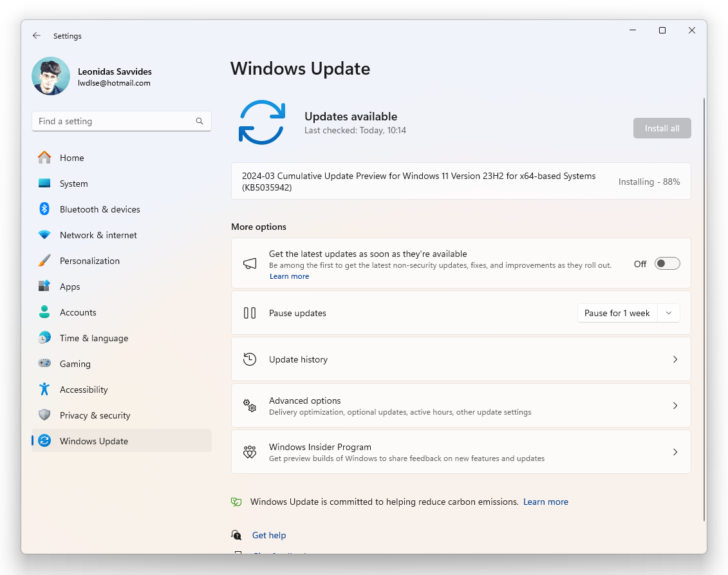Click the Windows Update sync icon in sidebar
The width and height of the screenshot is (728, 575).
(44, 441)
